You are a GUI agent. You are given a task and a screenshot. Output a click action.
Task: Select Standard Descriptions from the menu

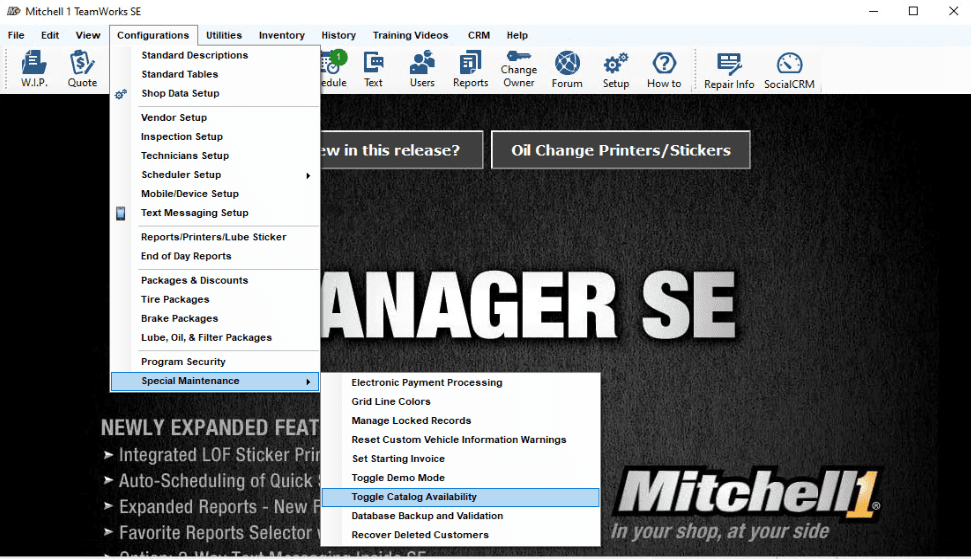tap(194, 55)
